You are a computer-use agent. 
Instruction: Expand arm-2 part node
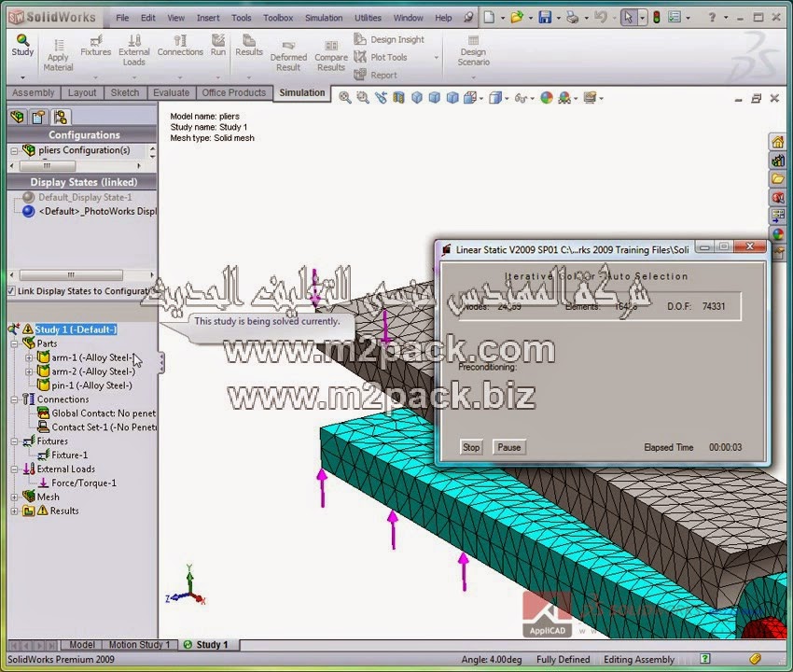[x=29, y=371]
